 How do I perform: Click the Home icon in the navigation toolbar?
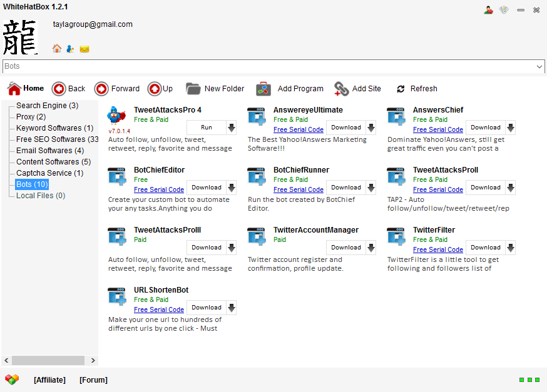pos(14,89)
